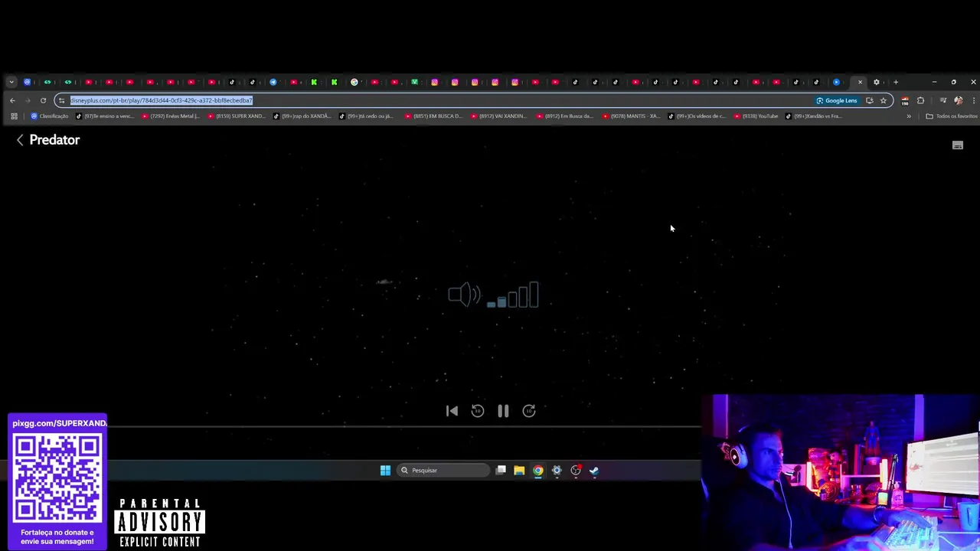Open OBS Studio from the taskbar
Image resolution: width=980 pixels, height=551 pixels.
tap(576, 470)
